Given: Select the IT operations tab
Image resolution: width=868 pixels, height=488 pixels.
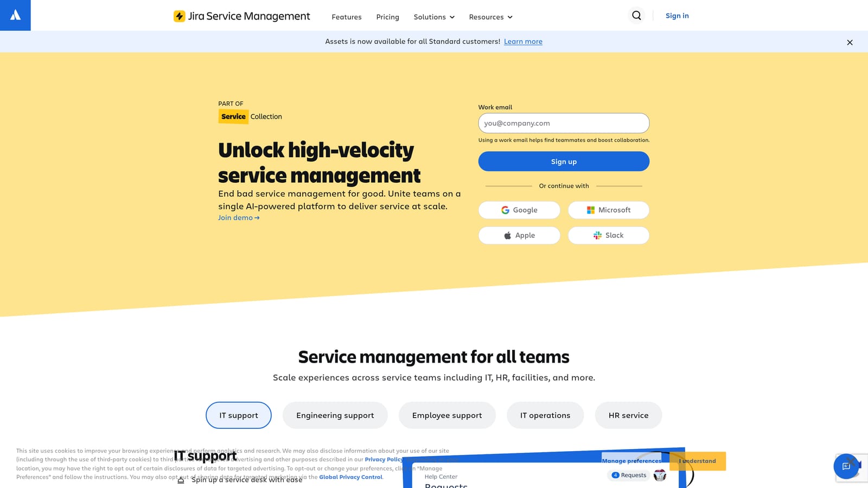Looking at the screenshot, I should [545, 415].
